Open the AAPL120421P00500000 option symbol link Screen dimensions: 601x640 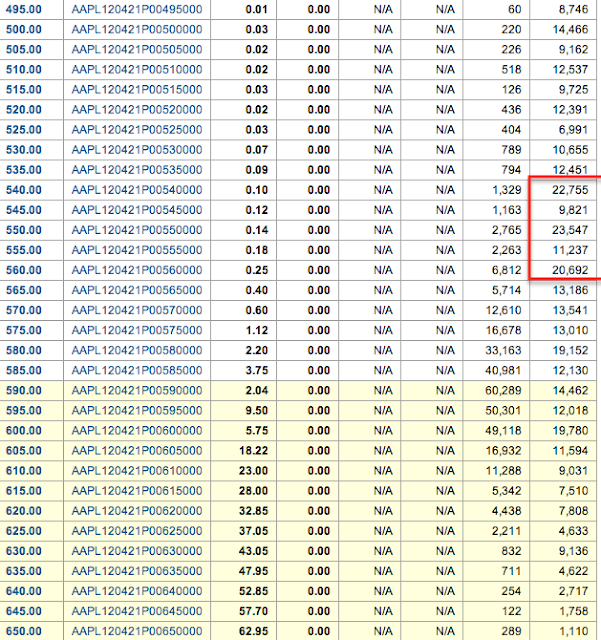[137, 29]
